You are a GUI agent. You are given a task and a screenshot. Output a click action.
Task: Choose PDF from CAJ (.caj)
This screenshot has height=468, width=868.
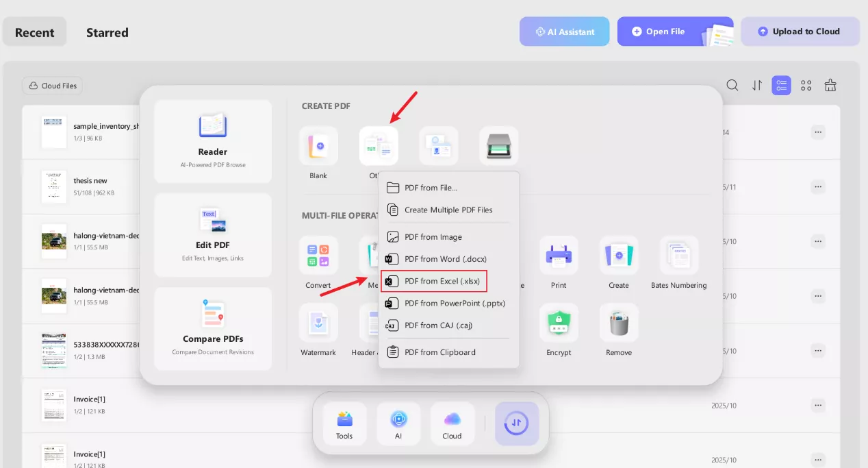pos(449,325)
